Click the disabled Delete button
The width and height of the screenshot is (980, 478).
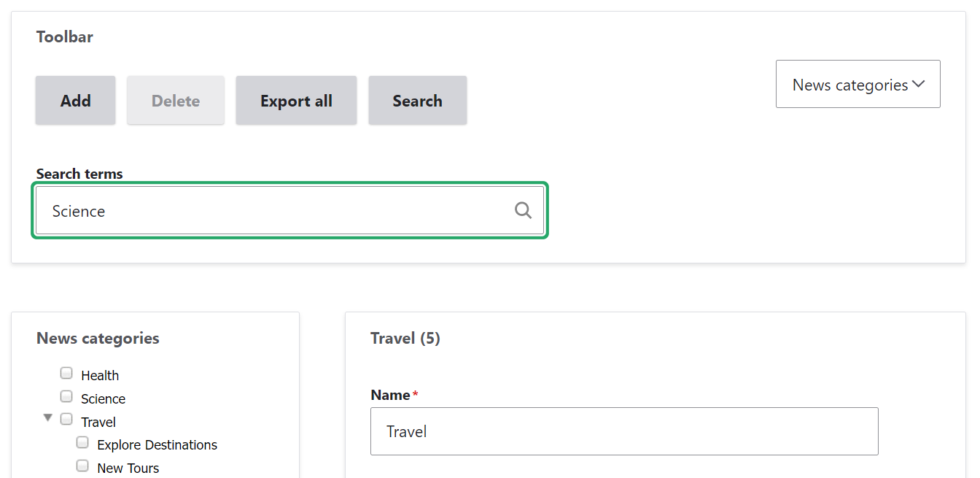(x=175, y=100)
